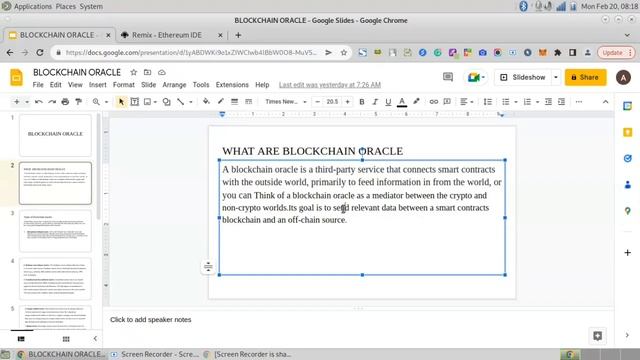Open a new Chrome tab

(x=238, y=35)
